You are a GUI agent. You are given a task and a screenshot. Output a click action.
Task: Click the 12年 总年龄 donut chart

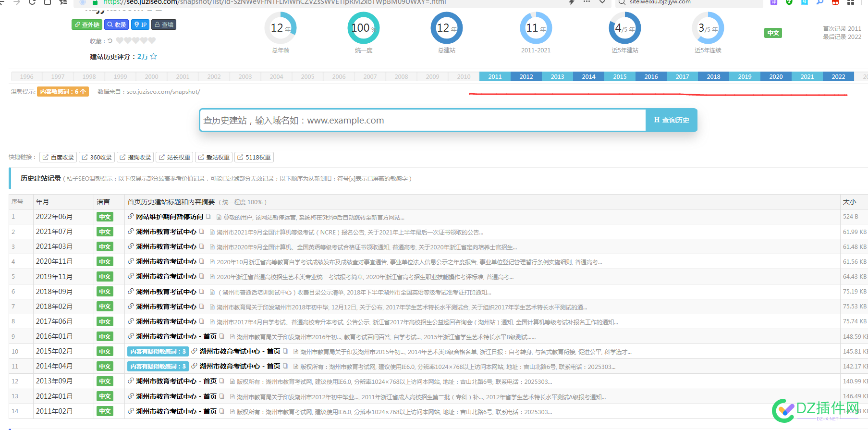click(x=281, y=28)
